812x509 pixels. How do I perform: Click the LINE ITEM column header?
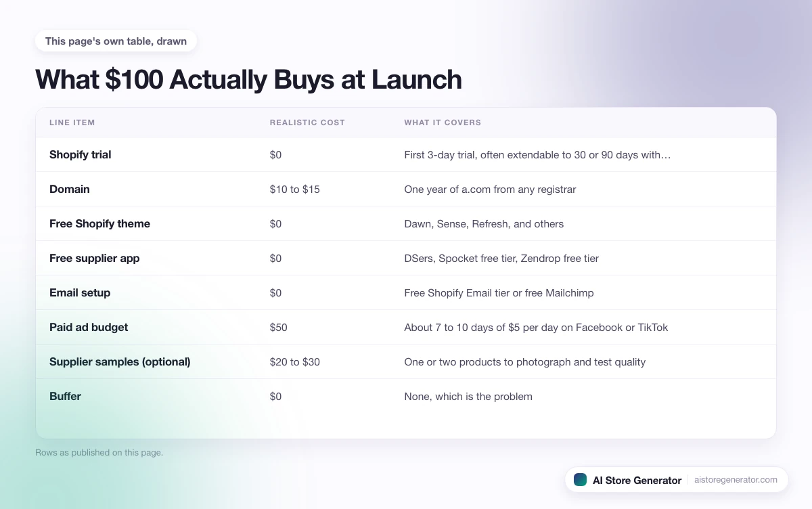tap(72, 123)
